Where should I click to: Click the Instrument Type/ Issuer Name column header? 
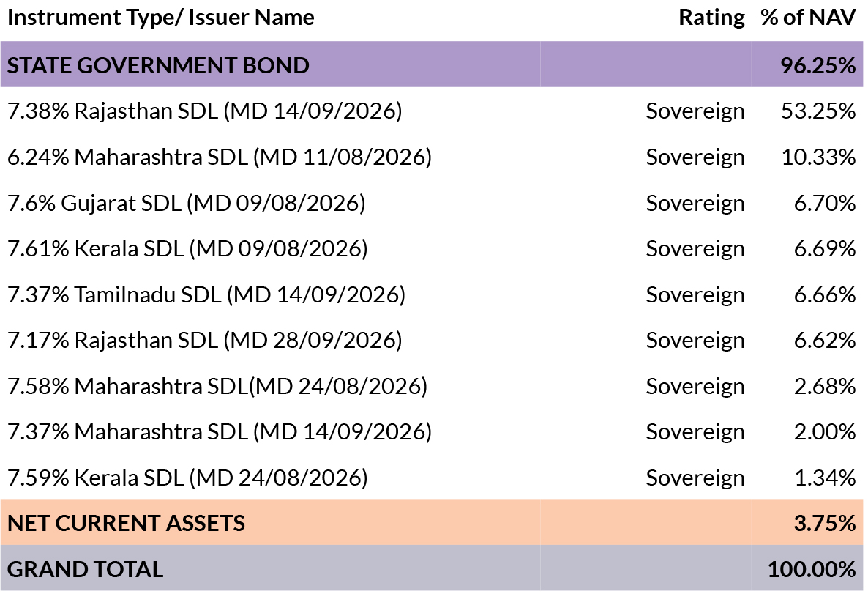coord(160,18)
